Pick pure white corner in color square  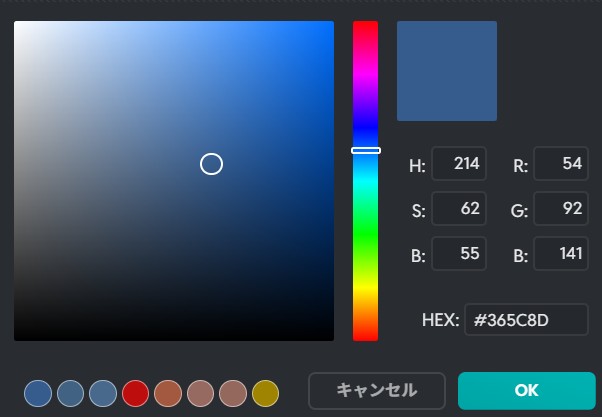(16, 23)
